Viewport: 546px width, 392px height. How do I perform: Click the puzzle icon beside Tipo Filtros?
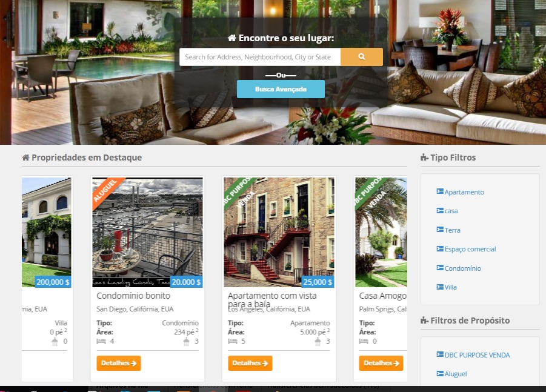tap(424, 158)
